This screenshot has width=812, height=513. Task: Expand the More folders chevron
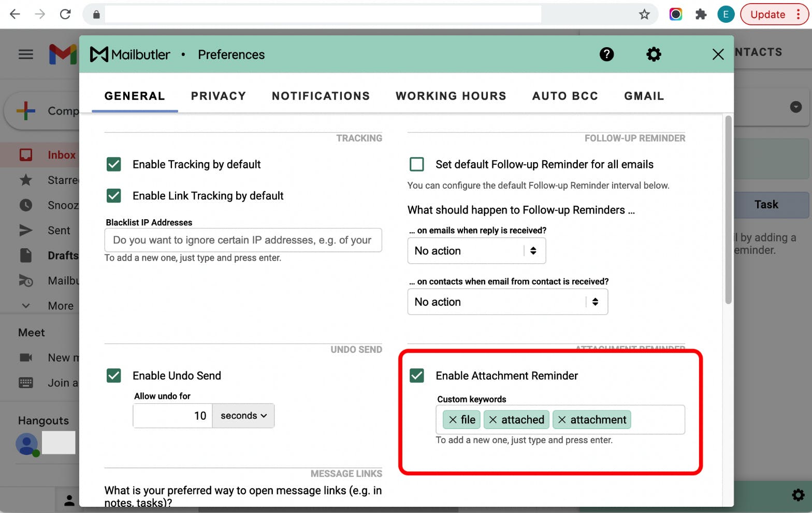(26, 306)
